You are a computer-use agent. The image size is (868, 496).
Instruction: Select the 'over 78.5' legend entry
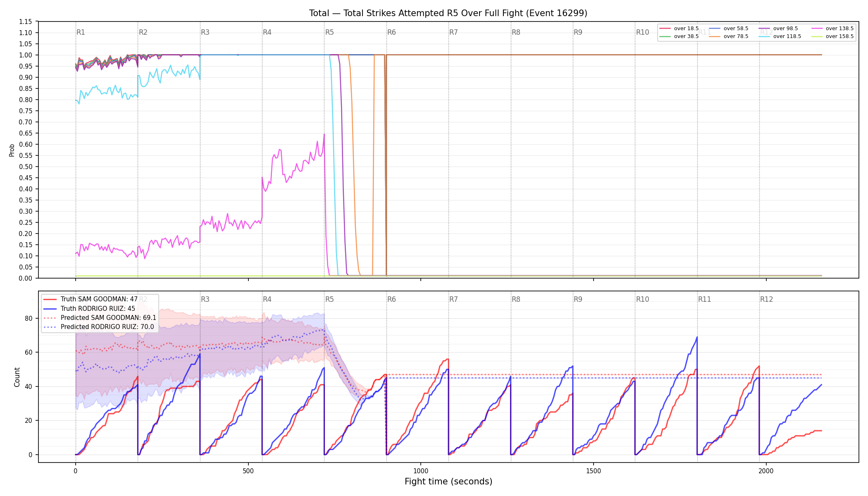pyautogui.click(x=728, y=36)
